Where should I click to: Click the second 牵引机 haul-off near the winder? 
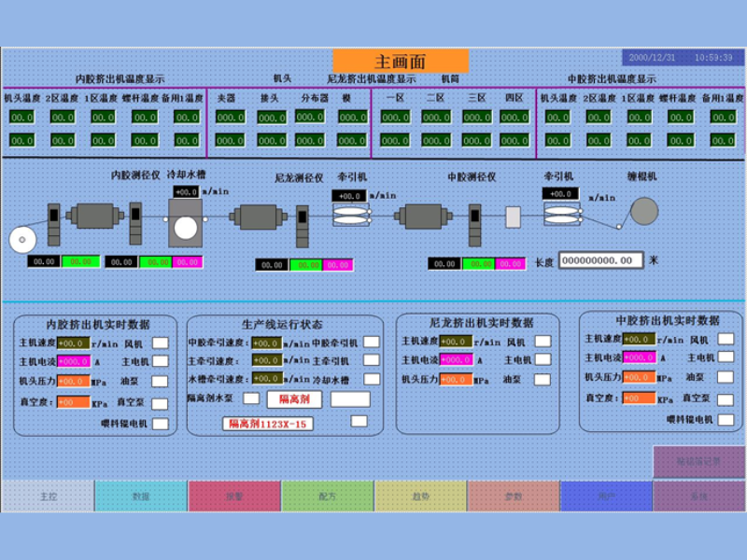(562, 214)
